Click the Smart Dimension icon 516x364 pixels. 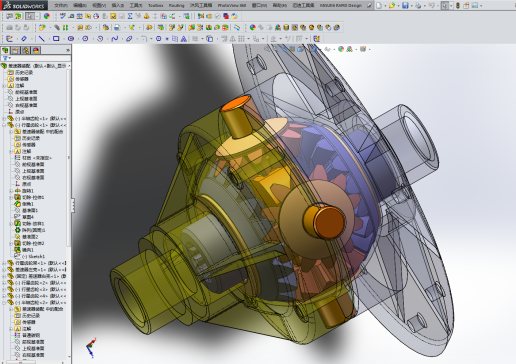point(24,39)
